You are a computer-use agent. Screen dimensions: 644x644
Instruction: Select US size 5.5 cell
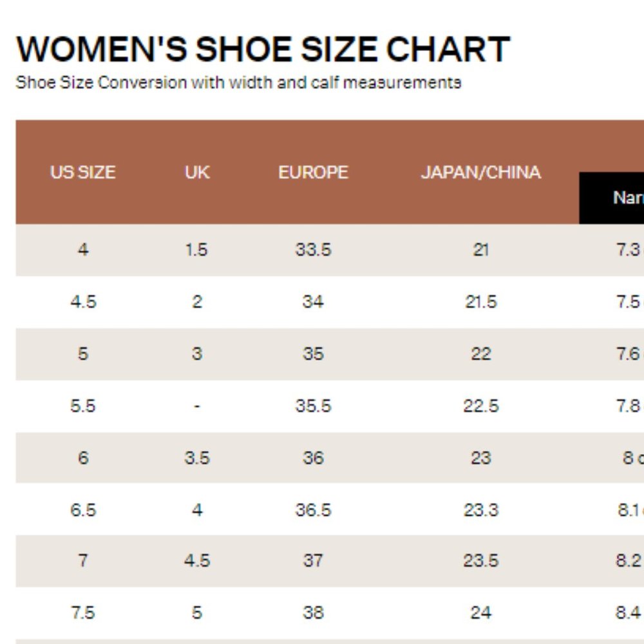(83, 406)
